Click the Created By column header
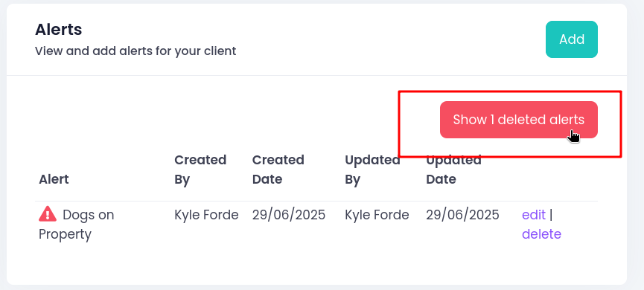The height and width of the screenshot is (290, 644). (x=200, y=170)
